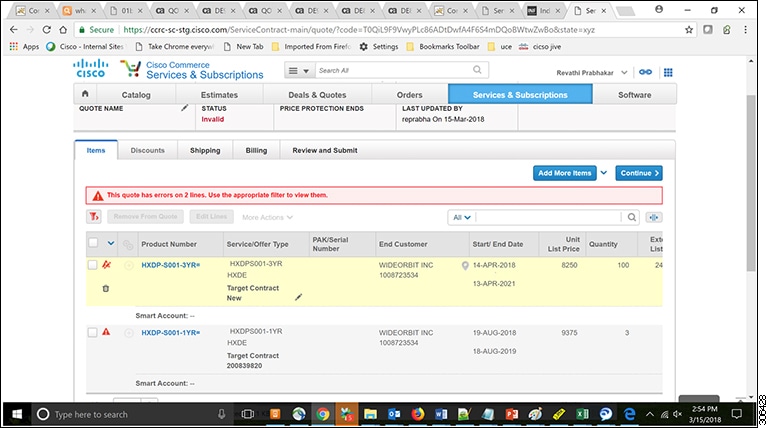
Task: Click the Continue button
Action: coord(639,173)
